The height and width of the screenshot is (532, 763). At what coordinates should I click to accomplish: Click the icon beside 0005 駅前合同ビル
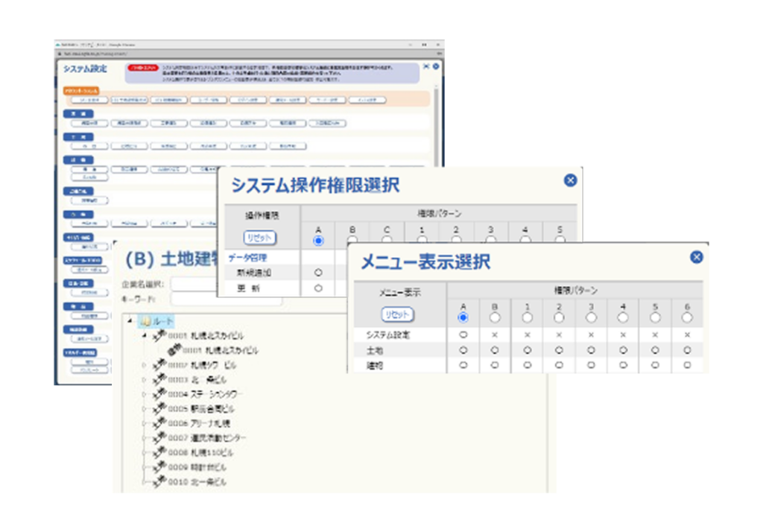click(159, 408)
